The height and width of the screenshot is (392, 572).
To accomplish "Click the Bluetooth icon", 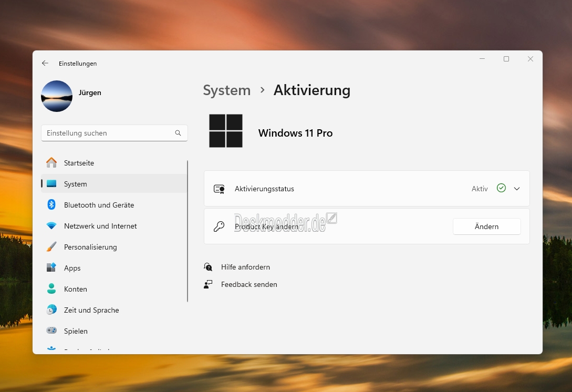I will (x=51, y=204).
